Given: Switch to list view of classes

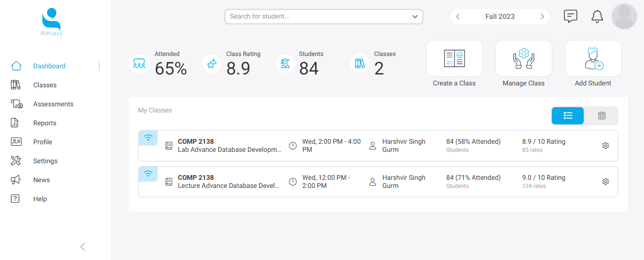Looking at the screenshot, I should (x=568, y=115).
